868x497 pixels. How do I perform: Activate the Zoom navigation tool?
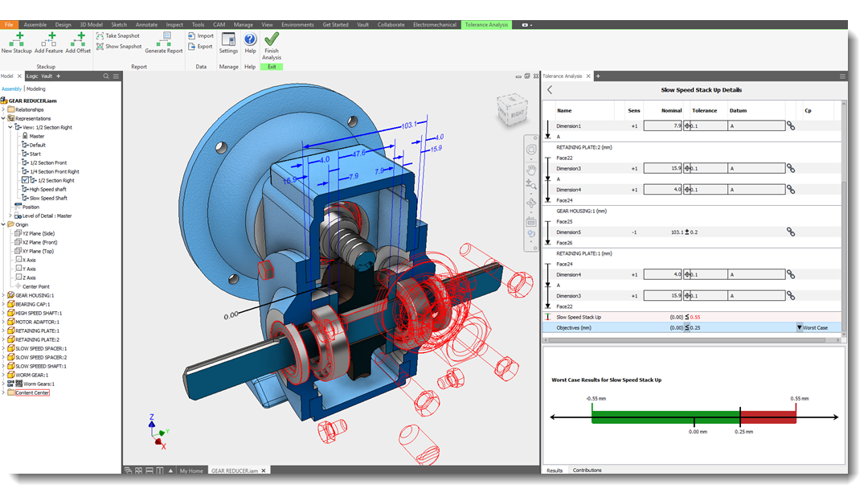tap(531, 184)
